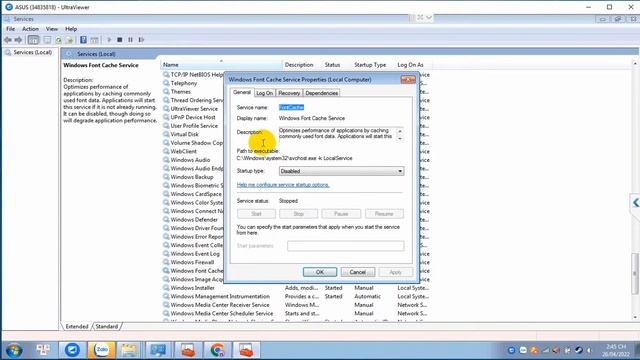Image resolution: width=640 pixels, height=360 pixels.
Task: Switch to the Standard view tab
Action: [x=107, y=327]
